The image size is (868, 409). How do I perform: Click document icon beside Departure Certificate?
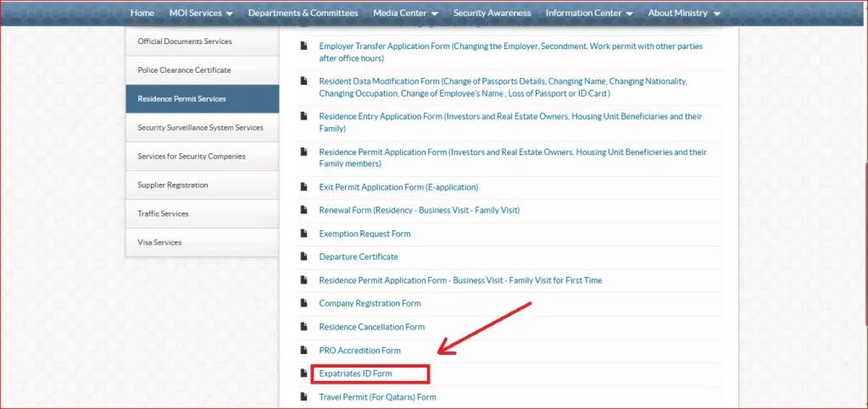click(303, 257)
